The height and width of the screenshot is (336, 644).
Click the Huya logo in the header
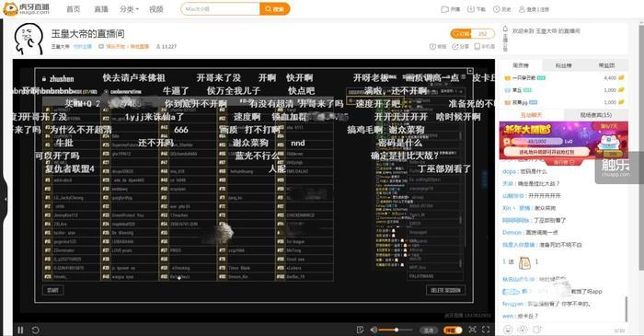(27, 8)
